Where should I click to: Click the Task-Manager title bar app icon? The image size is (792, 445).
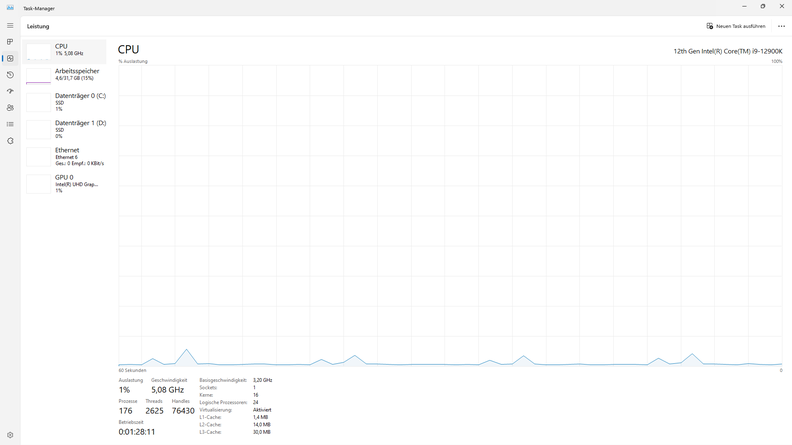click(10, 7)
